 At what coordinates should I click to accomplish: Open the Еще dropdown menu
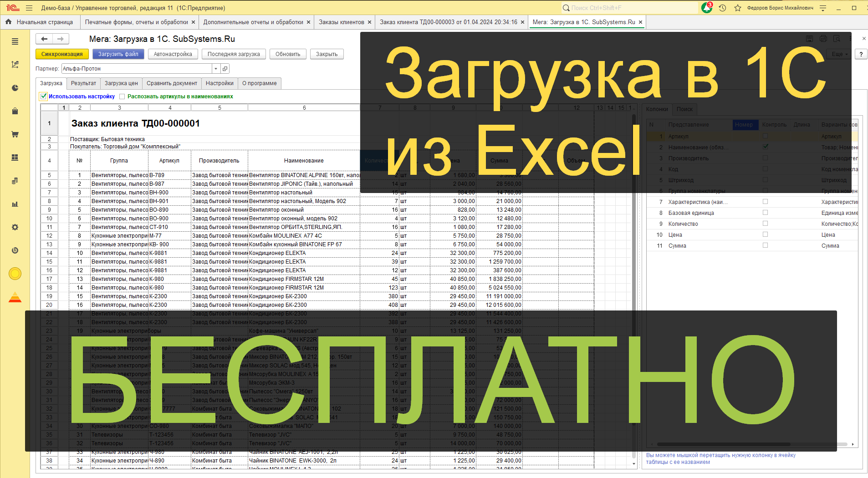pos(839,54)
